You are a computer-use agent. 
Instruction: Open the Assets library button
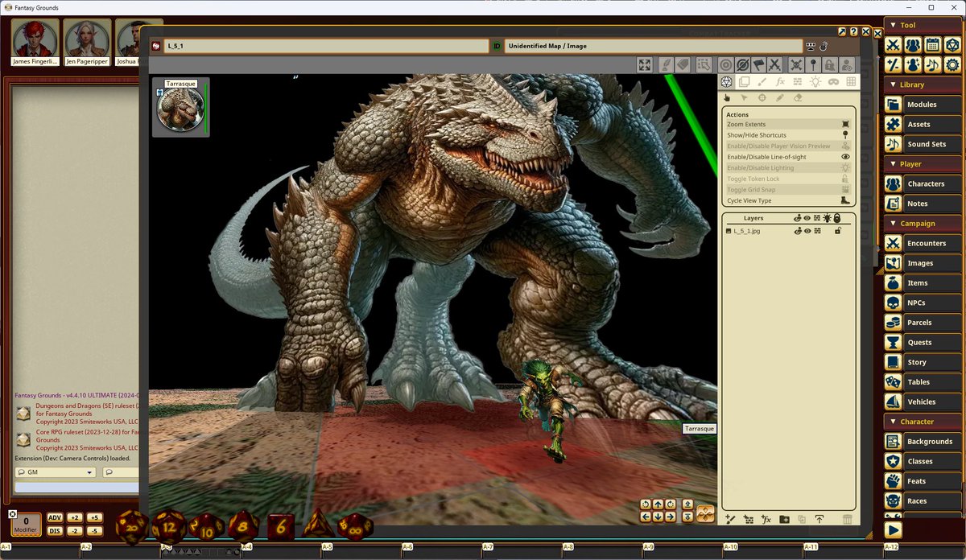coord(923,125)
